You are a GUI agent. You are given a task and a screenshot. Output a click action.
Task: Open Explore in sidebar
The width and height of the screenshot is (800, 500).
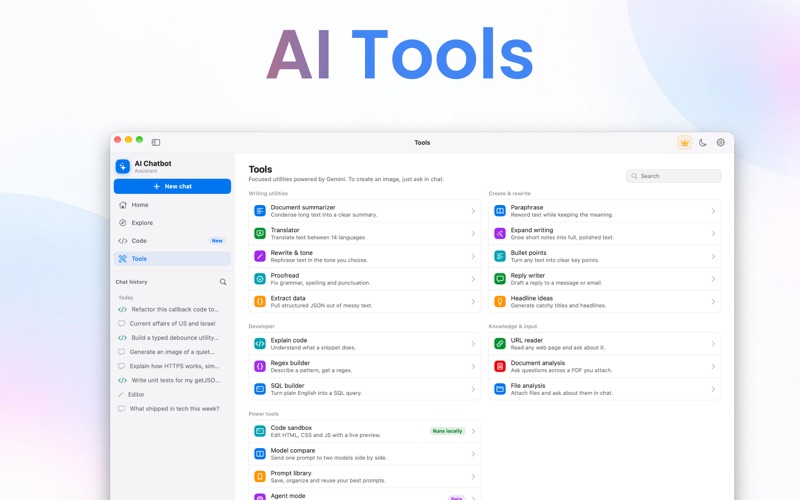click(172, 222)
